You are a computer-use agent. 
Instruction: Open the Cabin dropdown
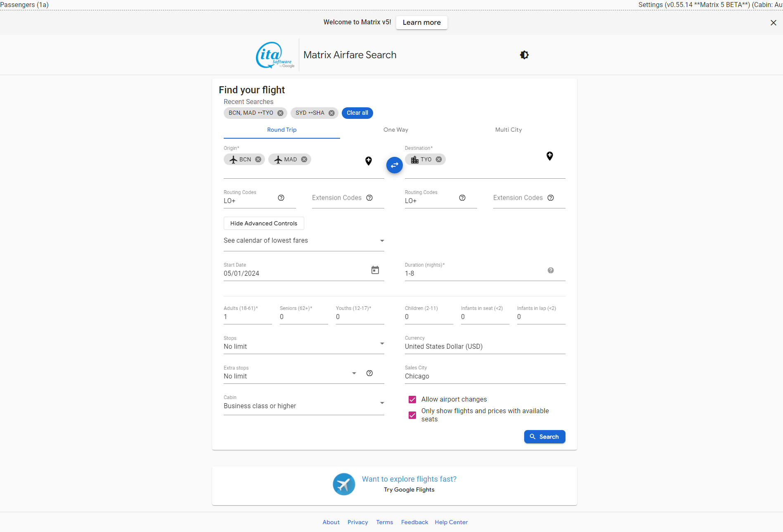pyautogui.click(x=382, y=403)
